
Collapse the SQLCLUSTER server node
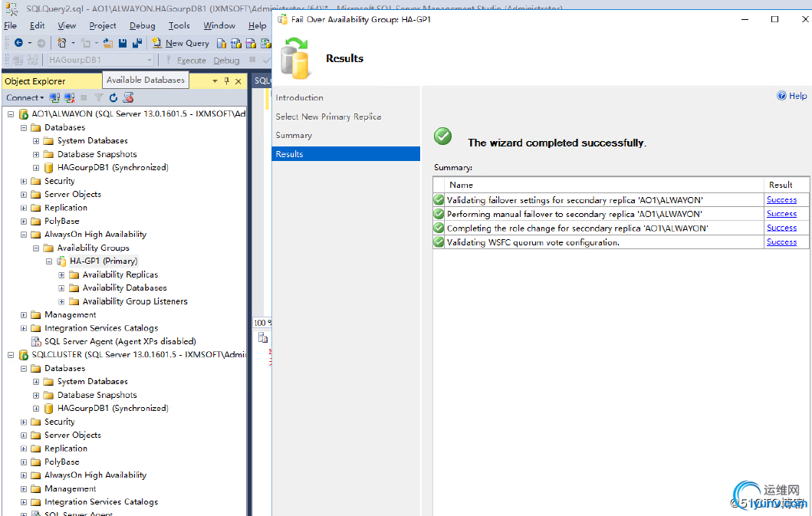11,355
